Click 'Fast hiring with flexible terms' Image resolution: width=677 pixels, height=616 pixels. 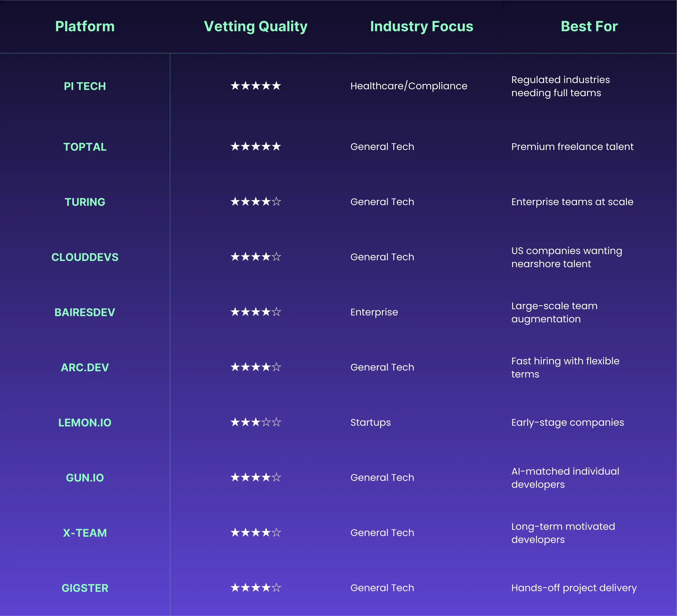pos(565,367)
